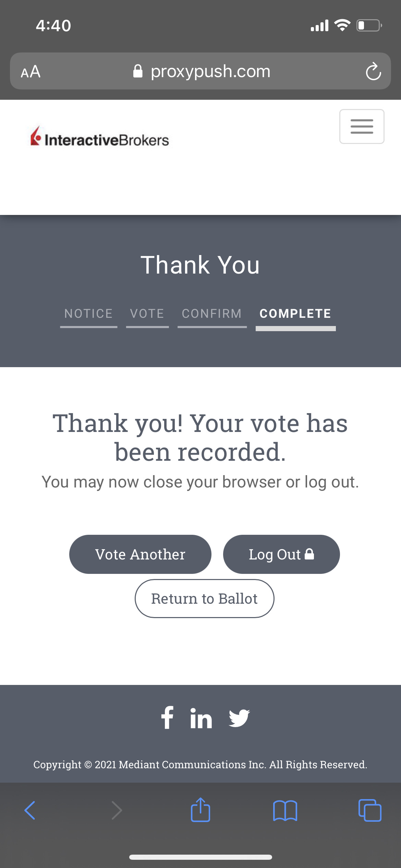Tap Return to Ballot button
This screenshot has width=401, height=868.
[x=204, y=599]
